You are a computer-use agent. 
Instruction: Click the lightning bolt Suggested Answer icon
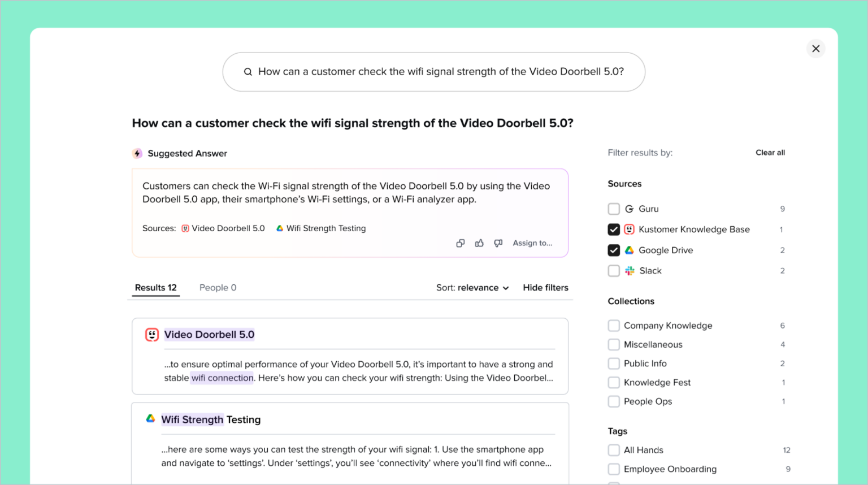coord(137,153)
